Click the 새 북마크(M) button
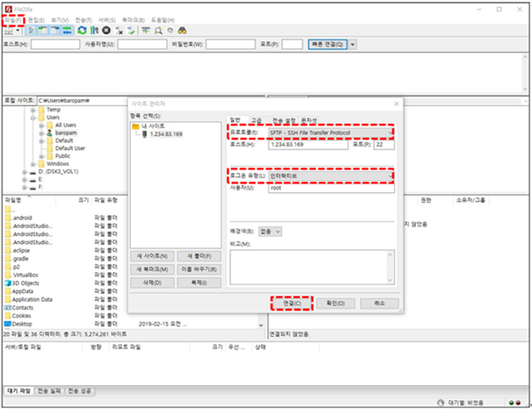 coord(153,269)
